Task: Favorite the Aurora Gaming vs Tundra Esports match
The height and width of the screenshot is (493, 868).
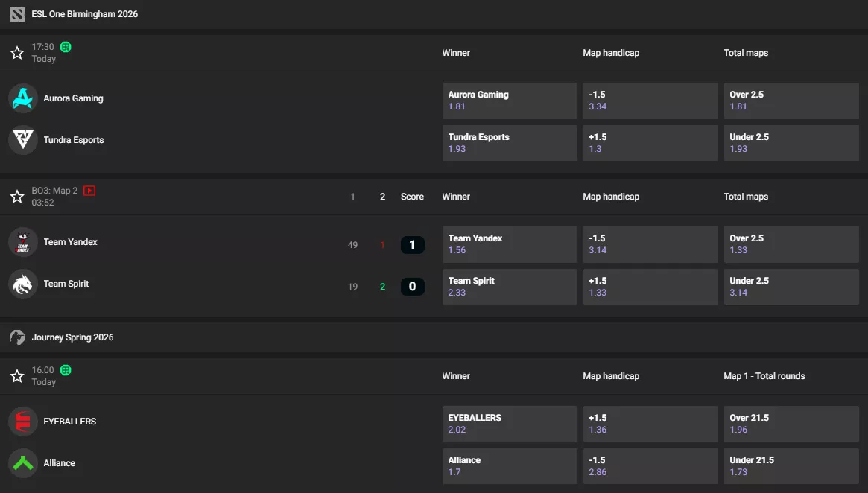Action: point(16,52)
